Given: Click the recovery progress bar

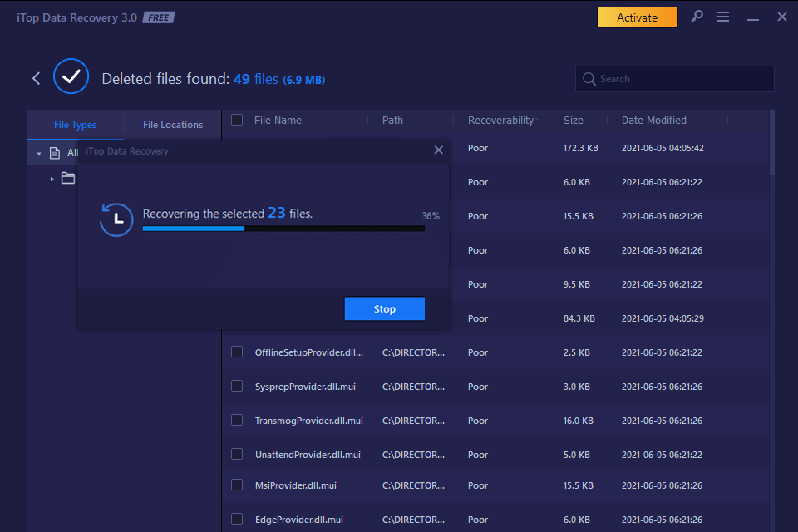Looking at the screenshot, I should tap(283, 228).
